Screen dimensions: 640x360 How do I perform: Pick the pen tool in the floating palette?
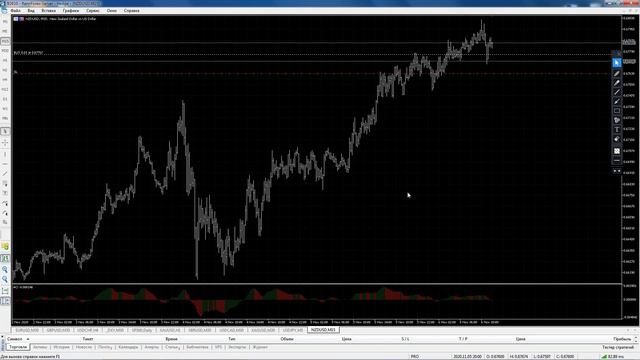click(617, 73)
